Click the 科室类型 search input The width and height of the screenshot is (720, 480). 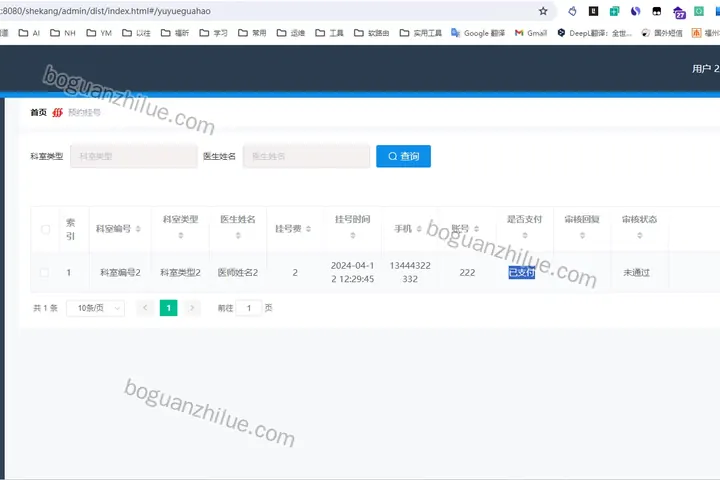134,156
